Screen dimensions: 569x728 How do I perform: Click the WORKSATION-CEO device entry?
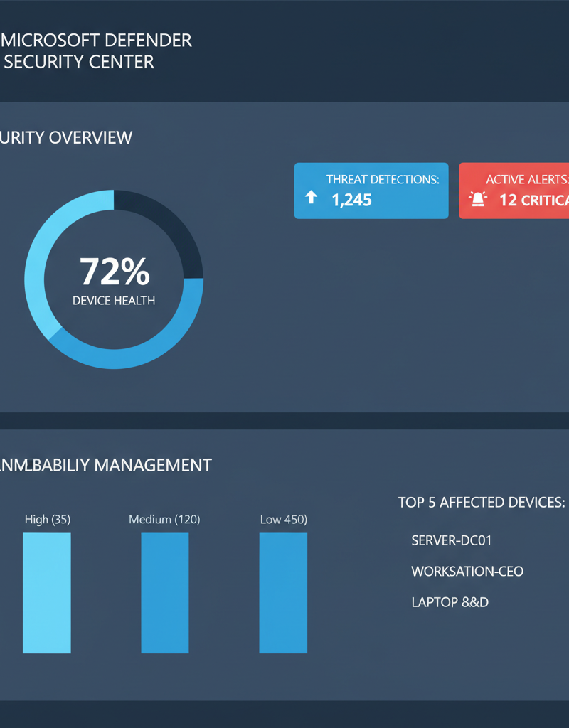click(x=467, y=571)
